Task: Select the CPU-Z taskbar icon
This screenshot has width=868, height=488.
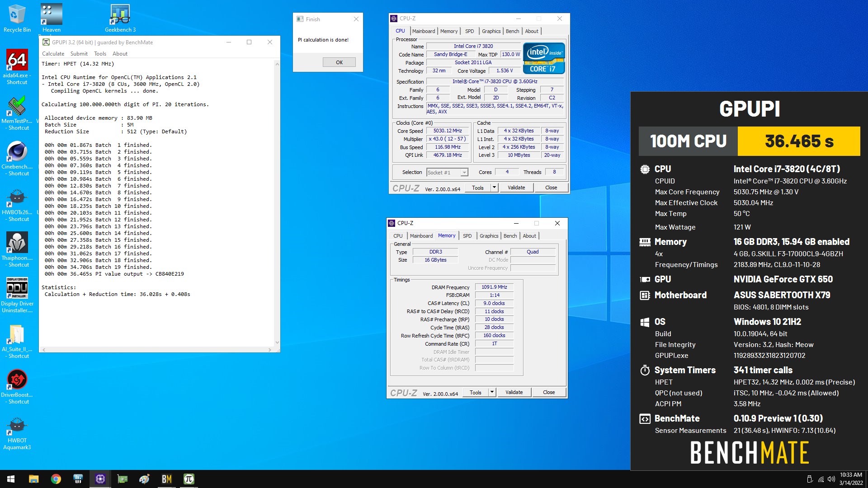Action: point(100,479)
